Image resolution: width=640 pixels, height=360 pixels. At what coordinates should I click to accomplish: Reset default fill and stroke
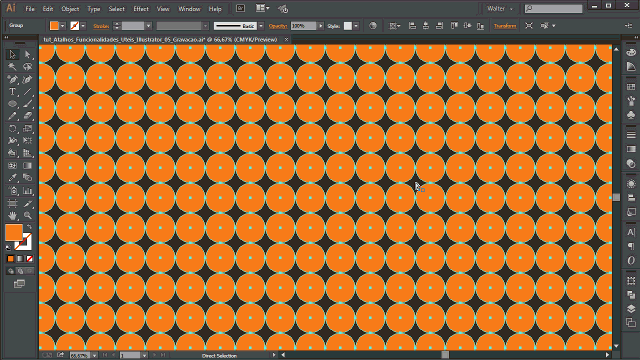(9, 247)
